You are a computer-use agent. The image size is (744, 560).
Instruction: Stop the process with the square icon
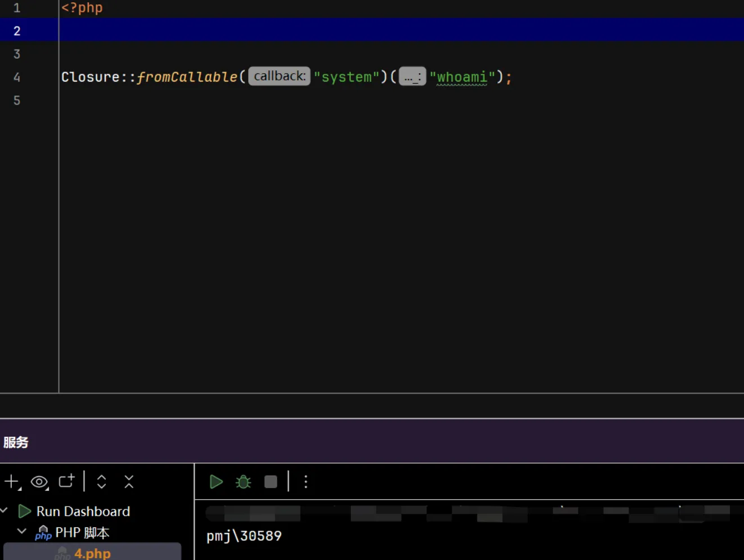271,482
